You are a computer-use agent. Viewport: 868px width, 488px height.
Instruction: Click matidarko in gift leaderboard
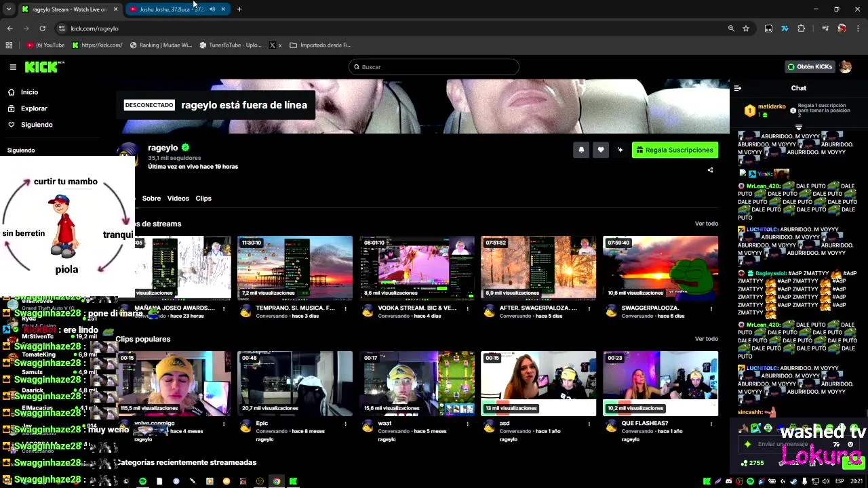[x=772, y=106]
